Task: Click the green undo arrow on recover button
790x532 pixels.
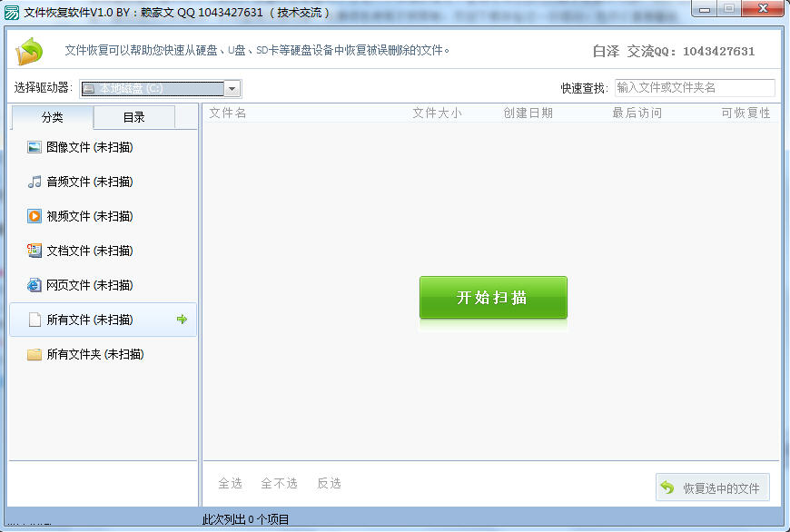Action: [667, 488]
